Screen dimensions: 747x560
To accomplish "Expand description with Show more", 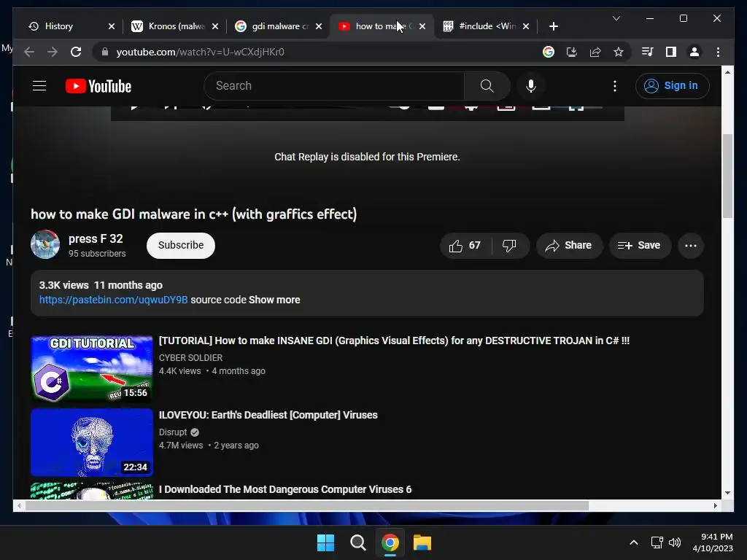I will pyautogui.click(x=274, y=300).
